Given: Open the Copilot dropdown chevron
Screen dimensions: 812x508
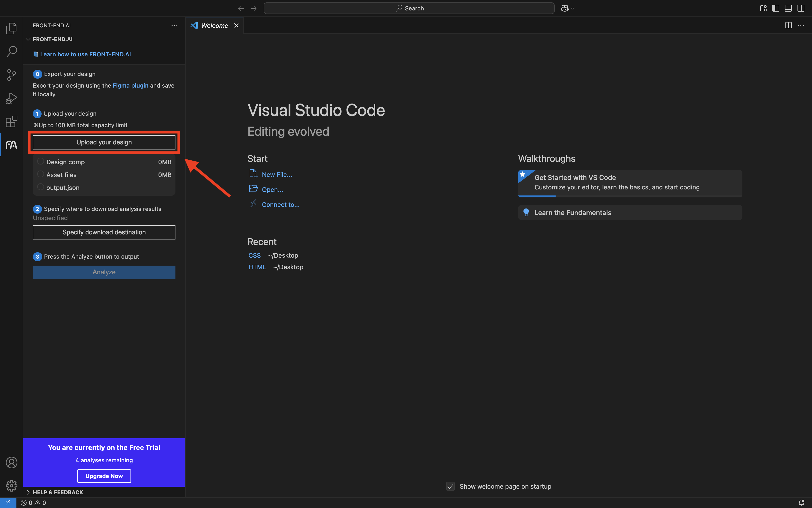Looking at the screenshot, I should point(573,8).
